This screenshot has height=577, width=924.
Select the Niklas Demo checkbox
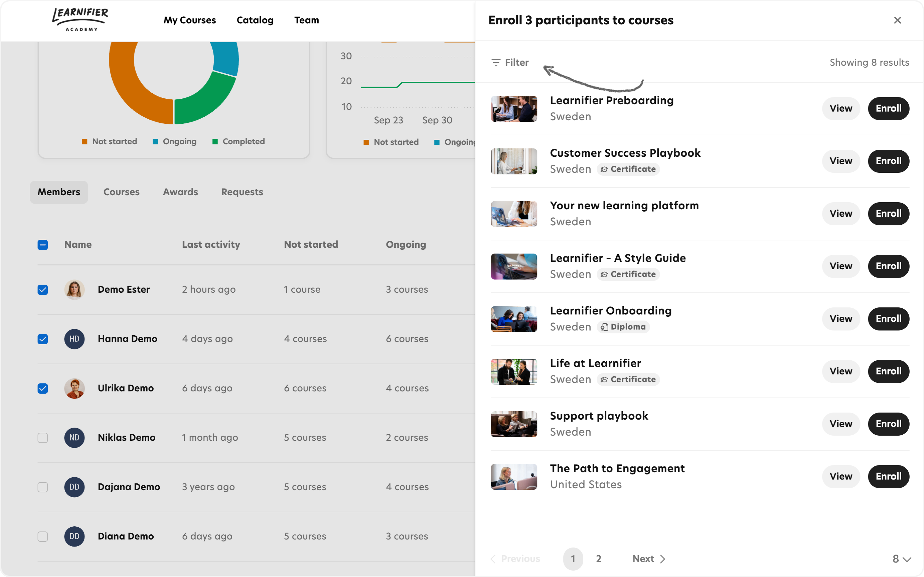43,438
